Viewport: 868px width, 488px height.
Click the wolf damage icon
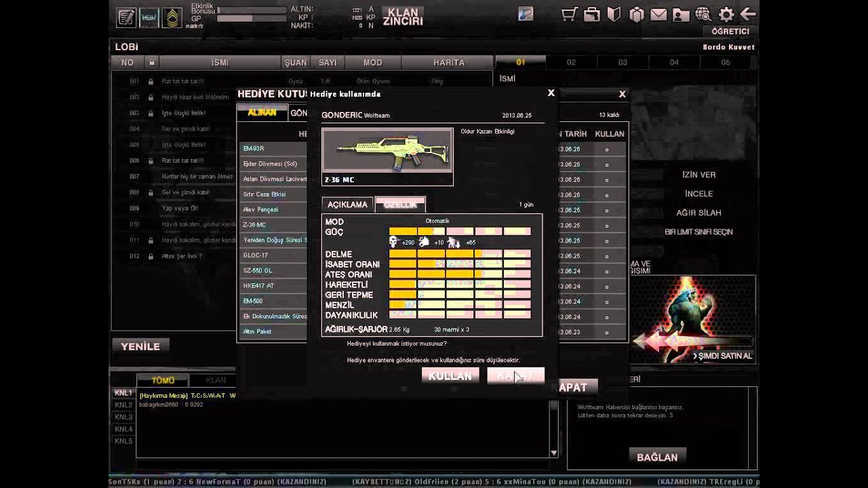tap(424, 242)
